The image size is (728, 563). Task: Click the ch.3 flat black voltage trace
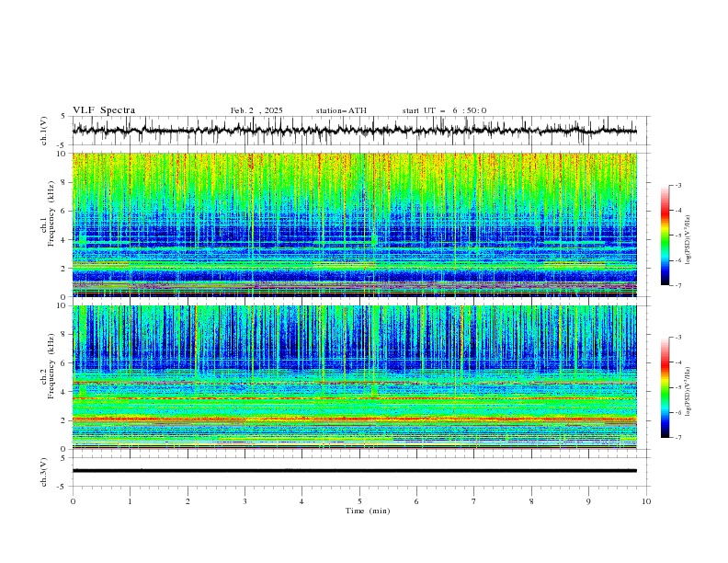tap(354, 471)
